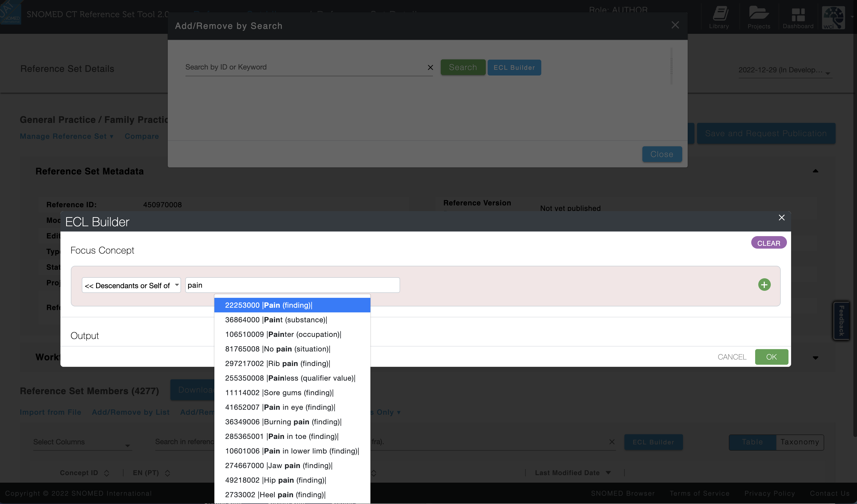Clear the Search by ID or Keyword field

coord(430,67)
